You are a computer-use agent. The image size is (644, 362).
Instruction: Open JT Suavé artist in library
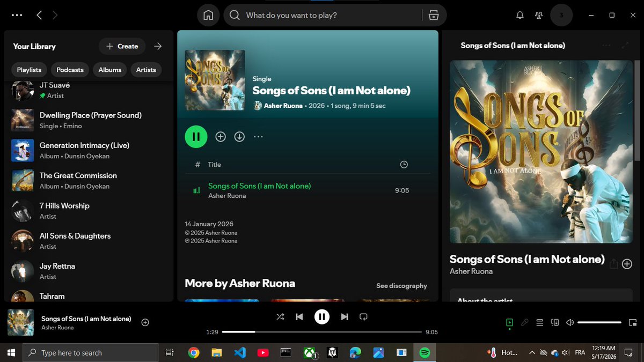click(89, 90)
